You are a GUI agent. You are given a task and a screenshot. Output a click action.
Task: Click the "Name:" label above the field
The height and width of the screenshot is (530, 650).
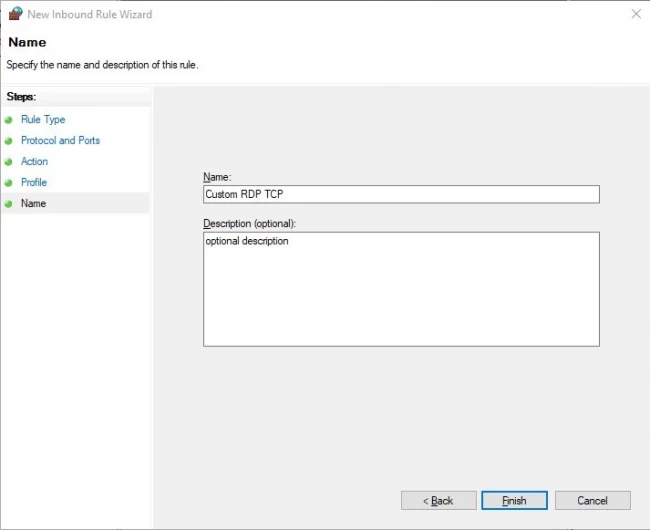pos(217,177)
